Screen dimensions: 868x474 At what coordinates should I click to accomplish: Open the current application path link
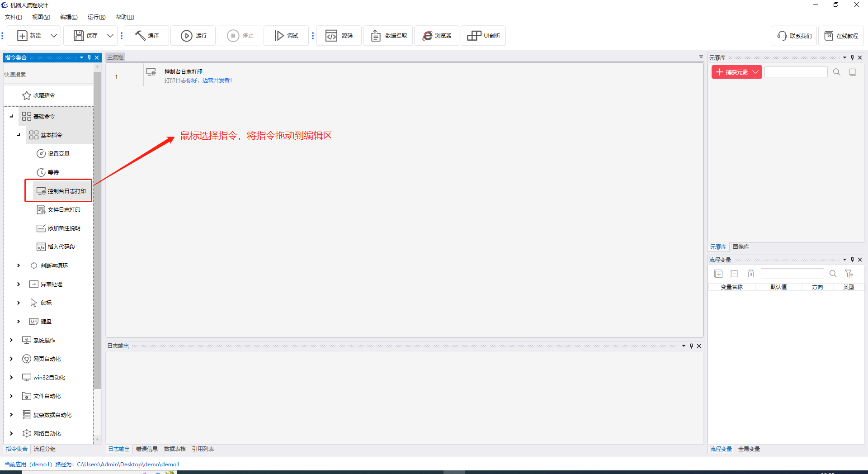[92, 464]
